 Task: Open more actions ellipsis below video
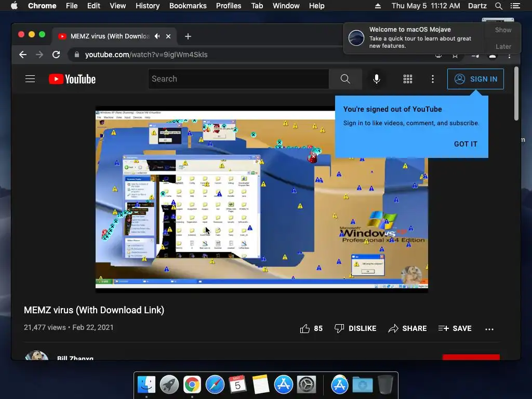coord(489,329)
